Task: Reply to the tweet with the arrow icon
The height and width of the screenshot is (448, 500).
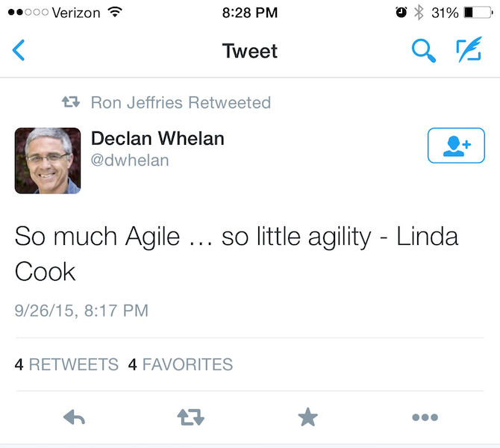Action: (x=74, y=417)
